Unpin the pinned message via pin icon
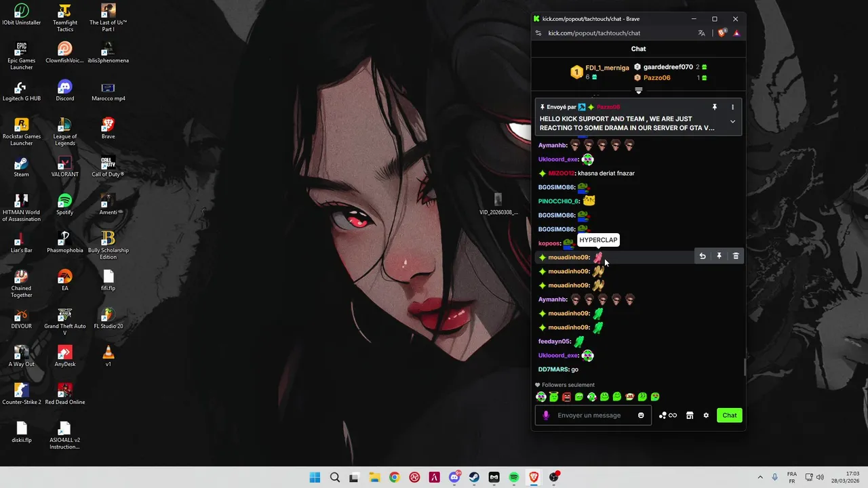The image size is (868, 488). [x=714, y=107]
